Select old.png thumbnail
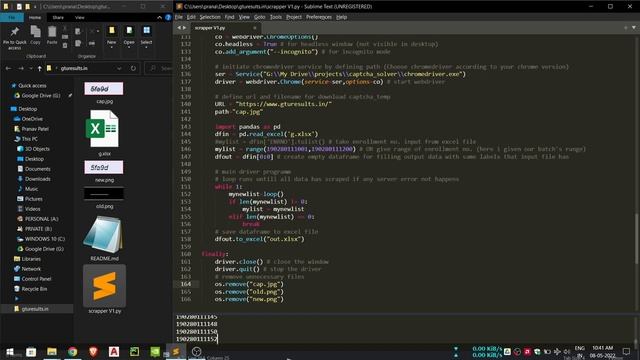Viewport: 640px width, 360px height. tap(104, 193)
